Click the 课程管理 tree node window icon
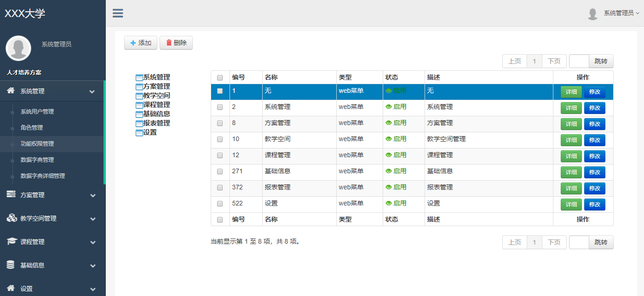 [x=139, y=105]
